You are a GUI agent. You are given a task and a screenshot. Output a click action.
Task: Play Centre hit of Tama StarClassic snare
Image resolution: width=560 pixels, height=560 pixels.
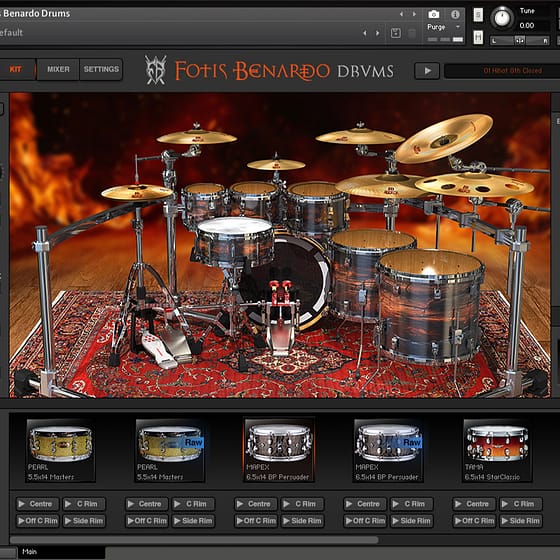pyautogui.click(x=474, y=504)
